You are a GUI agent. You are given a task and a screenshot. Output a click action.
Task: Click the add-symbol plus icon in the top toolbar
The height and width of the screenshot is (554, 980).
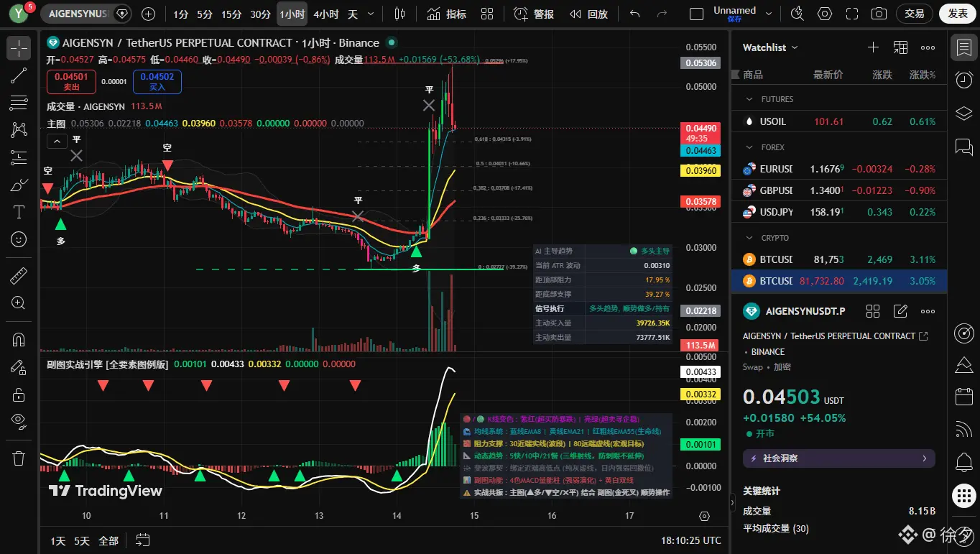point(148,14)
